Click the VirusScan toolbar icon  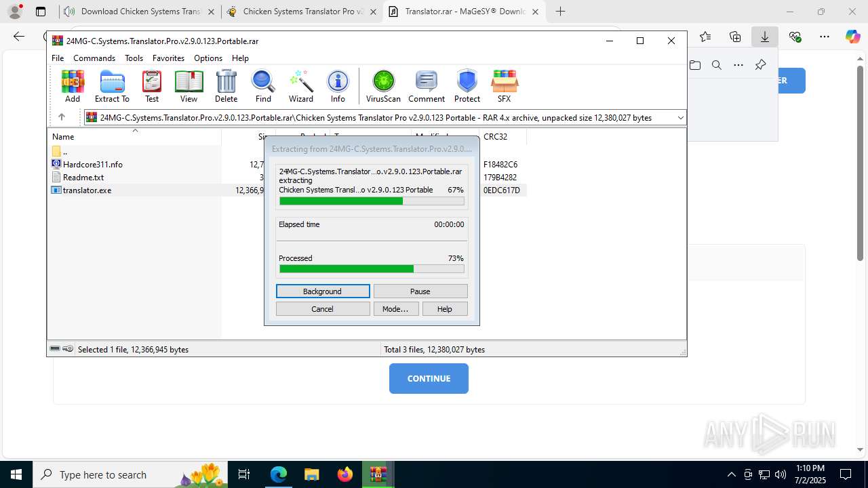tap(383, 86)
